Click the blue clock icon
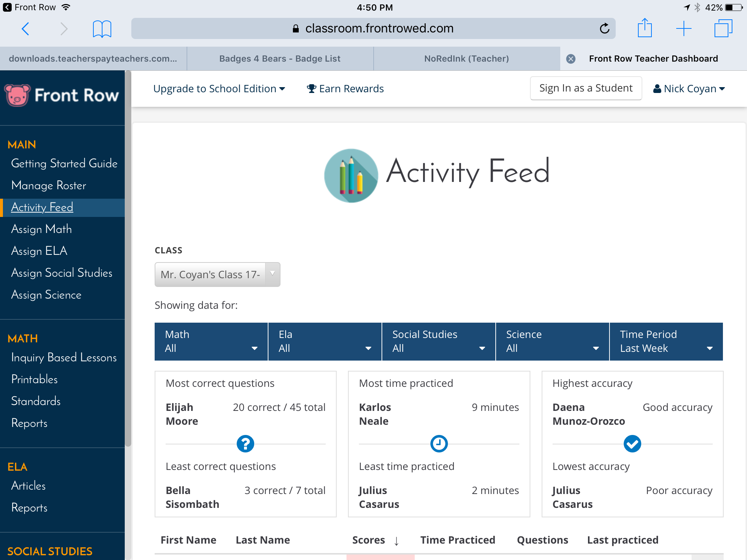This screenshot has width=747, height=560. pos(439,444)
